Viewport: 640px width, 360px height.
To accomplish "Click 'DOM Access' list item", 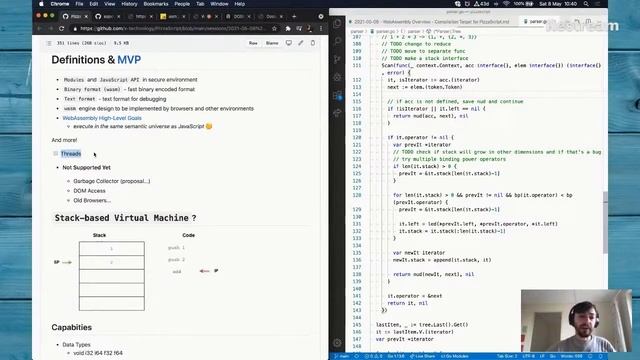I will click(89, 191).
